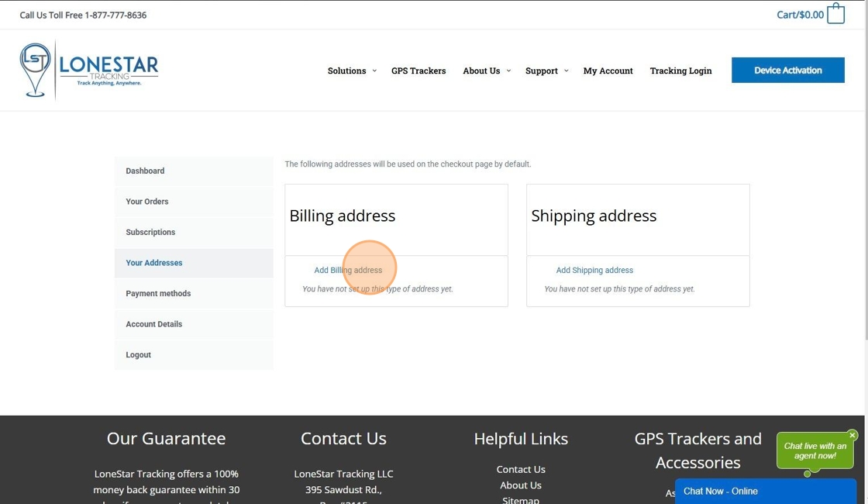Click the Billing address heading
The width and height of the screenshot is (868, 504).
coord(342,216)
